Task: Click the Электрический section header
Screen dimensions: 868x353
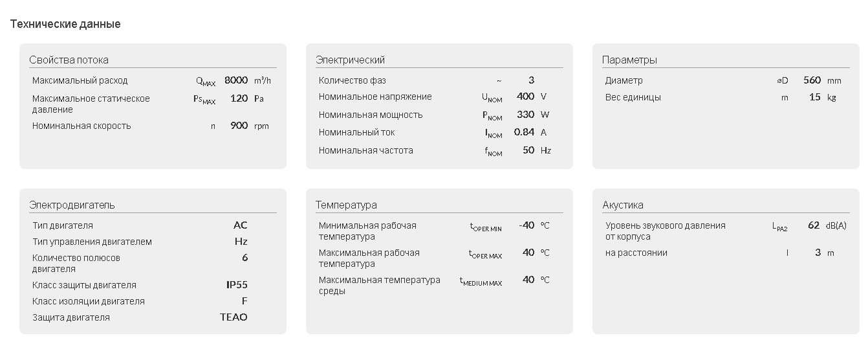Action: click(x=350, y=60)
